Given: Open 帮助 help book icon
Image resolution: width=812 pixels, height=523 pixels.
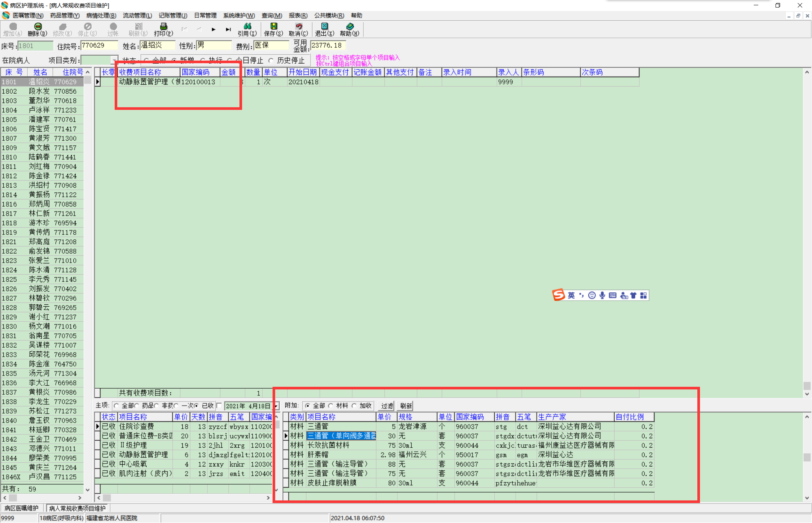Looking at the screenshot, I should coord(350,27).
